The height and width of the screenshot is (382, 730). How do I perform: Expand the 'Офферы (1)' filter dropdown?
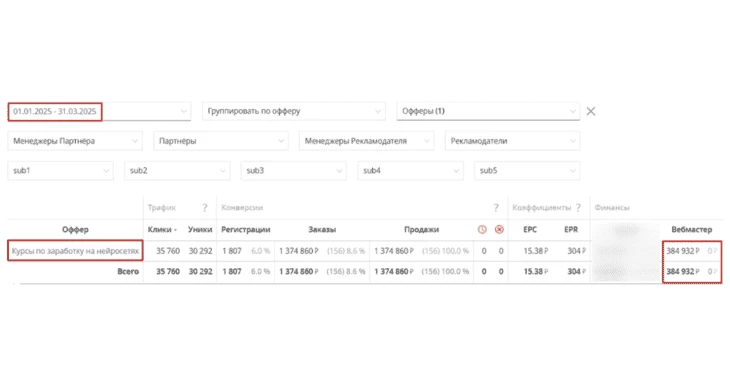pyautogui.click(x=488, y=112)
